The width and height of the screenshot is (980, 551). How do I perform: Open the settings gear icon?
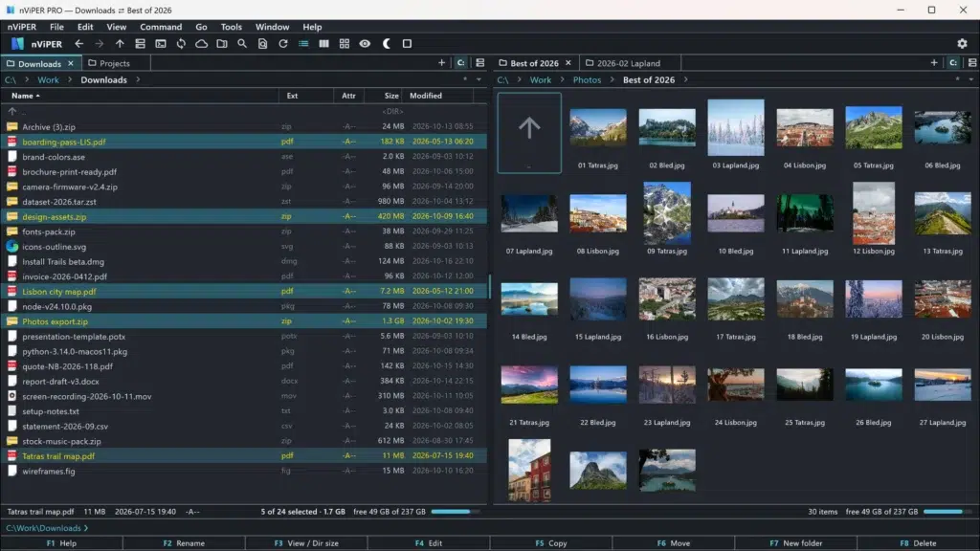point(962,44)
